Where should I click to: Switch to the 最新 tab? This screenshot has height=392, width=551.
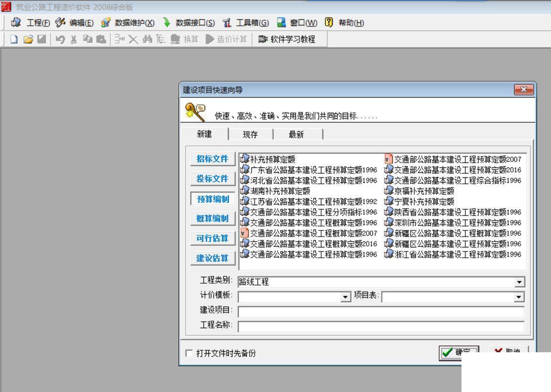[x=296, y=135]
